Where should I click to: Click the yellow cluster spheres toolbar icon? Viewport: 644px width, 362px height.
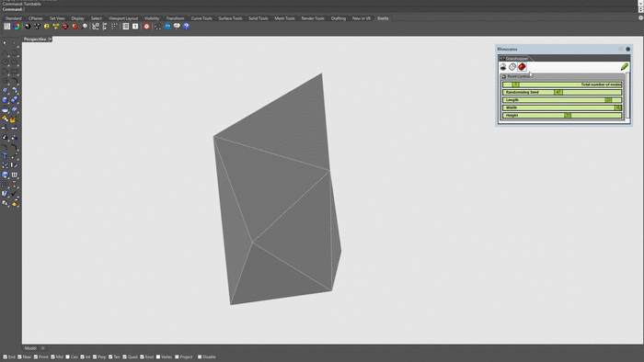coord(56,27)
